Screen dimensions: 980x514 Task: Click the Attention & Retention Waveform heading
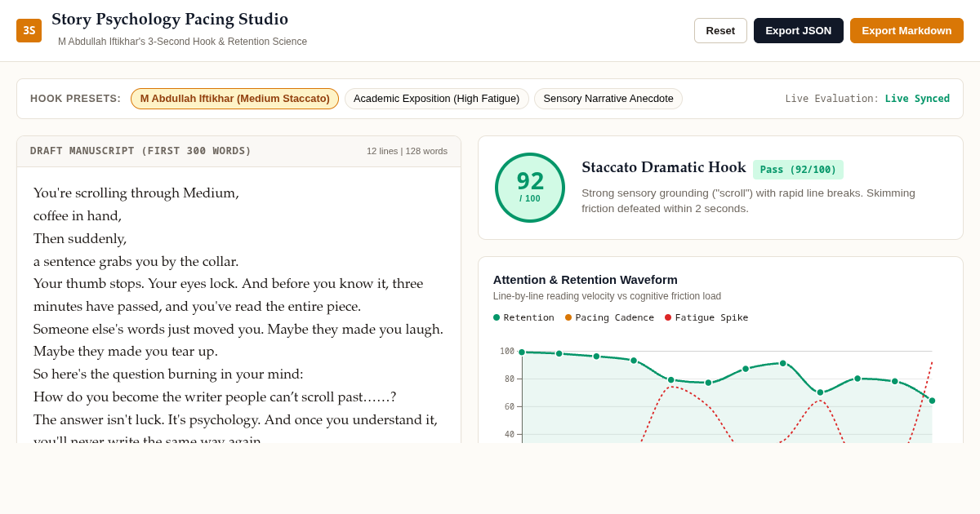(x=586, y=280)
